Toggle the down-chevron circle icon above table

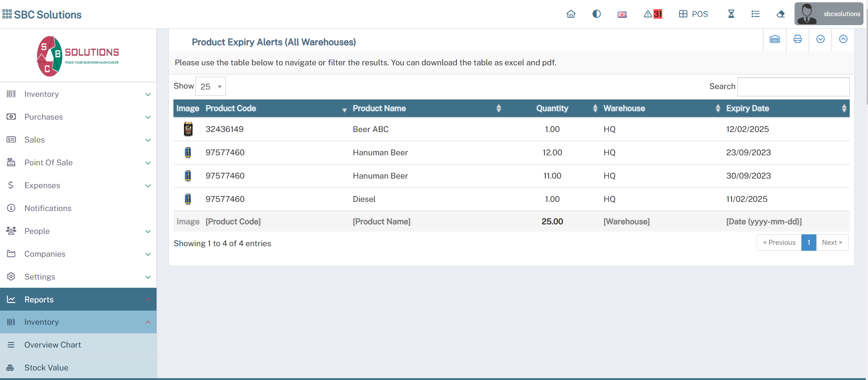[821, 39]
